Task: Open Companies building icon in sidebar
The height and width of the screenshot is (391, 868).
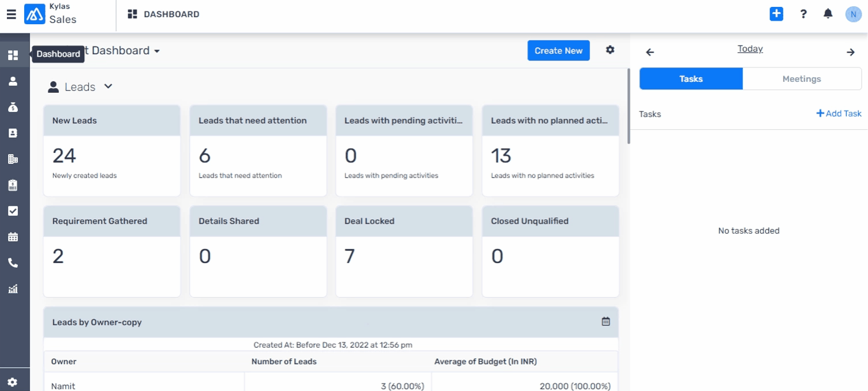Action: coord(13,159)
